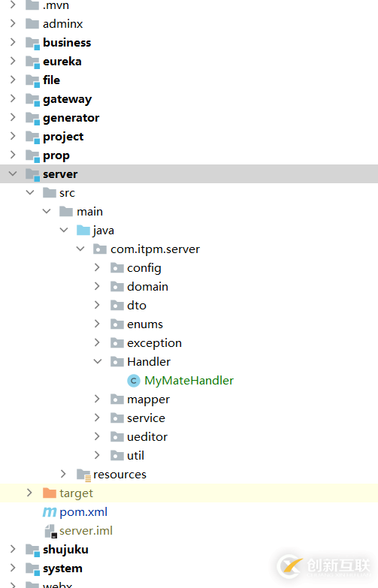The height and width of the screenshot is (588, 378).
Task: Click the mapper package icon
Action: [x=117, y=400]
